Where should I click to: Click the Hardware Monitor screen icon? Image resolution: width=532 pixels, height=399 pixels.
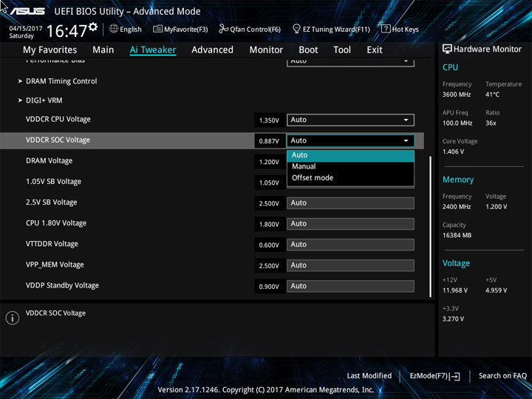(447, 49)
